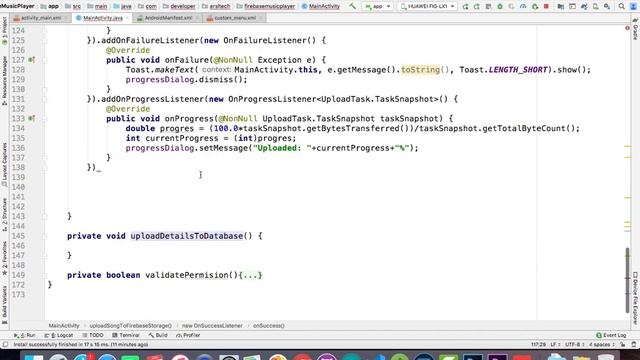640x360 pixels.
Task: Close the MainActivity.java tab
Action: [x=127, y=18]
